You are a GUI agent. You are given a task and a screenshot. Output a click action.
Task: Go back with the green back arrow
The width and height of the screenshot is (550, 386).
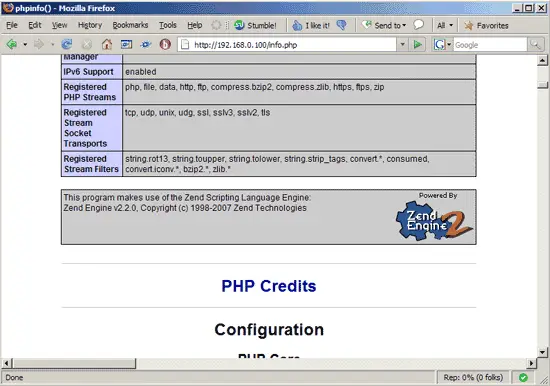point(12,45)
